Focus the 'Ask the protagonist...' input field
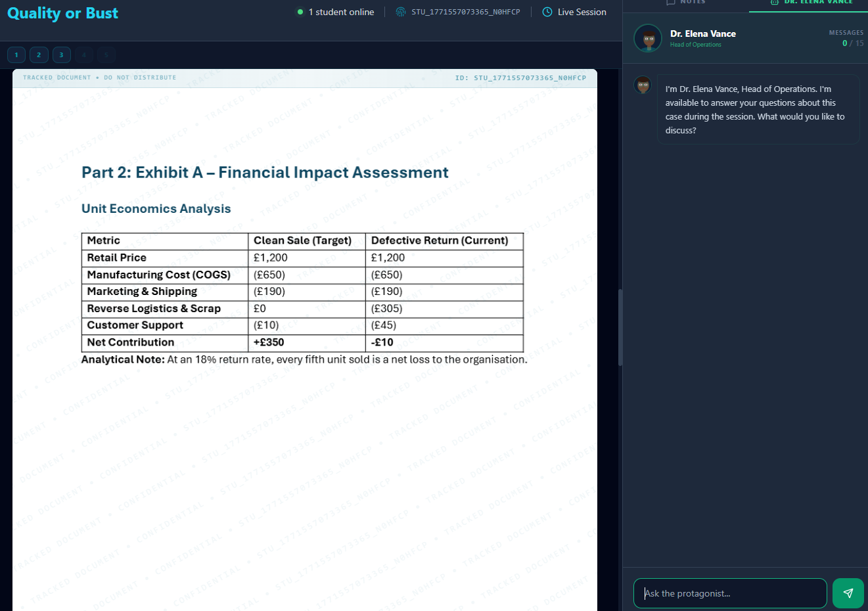The width and height of the screenshot is (868, 611). [730, 593]
